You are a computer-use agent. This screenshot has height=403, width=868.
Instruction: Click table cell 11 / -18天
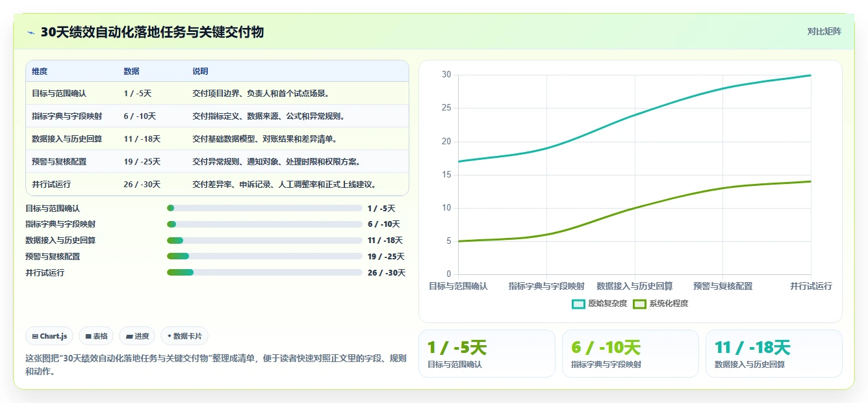tap(142, 139)
